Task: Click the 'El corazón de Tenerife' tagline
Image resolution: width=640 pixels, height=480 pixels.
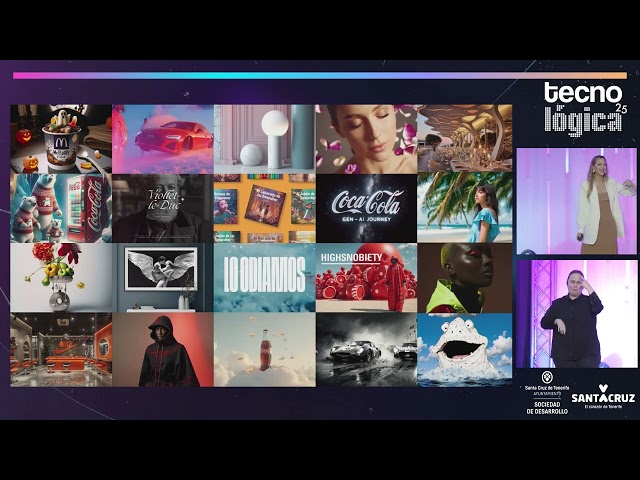Action: 603,407
